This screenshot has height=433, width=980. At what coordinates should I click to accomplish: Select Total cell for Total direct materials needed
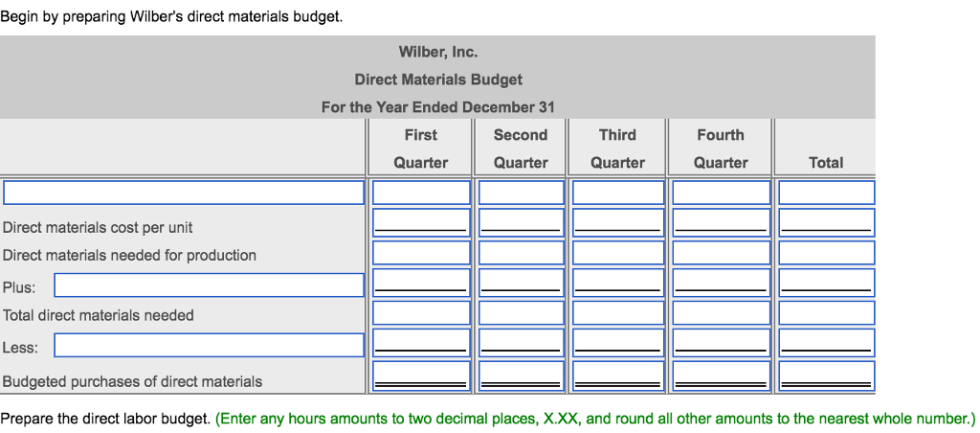tap(826, 313)
